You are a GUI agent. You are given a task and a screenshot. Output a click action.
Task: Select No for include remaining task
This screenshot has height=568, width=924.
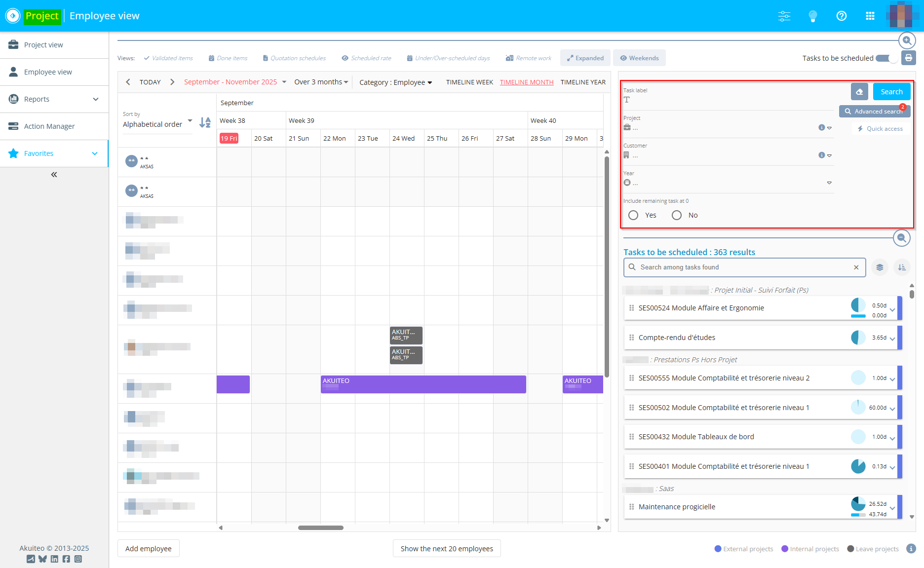click(677, 215)
